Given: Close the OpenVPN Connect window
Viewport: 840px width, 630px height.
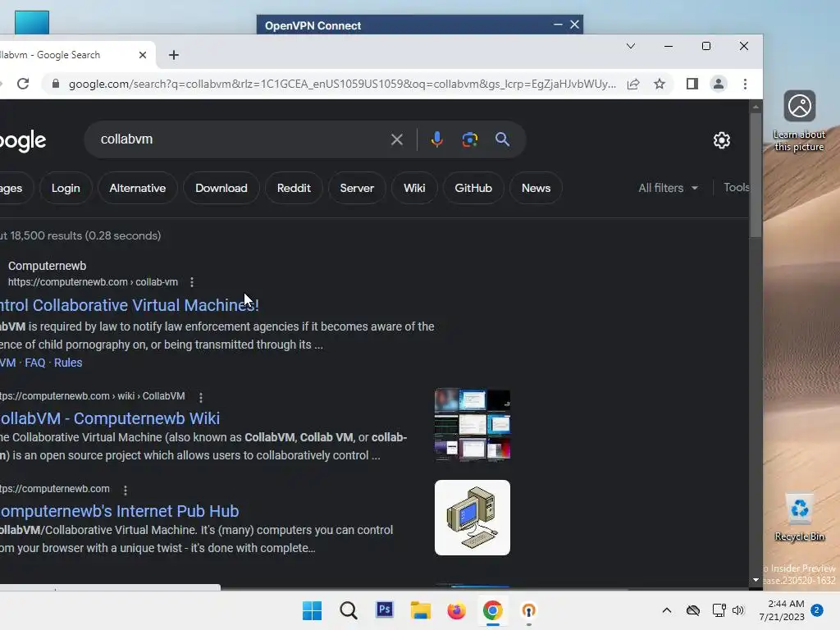Looking at the screenshot, I should pos(574,25).
